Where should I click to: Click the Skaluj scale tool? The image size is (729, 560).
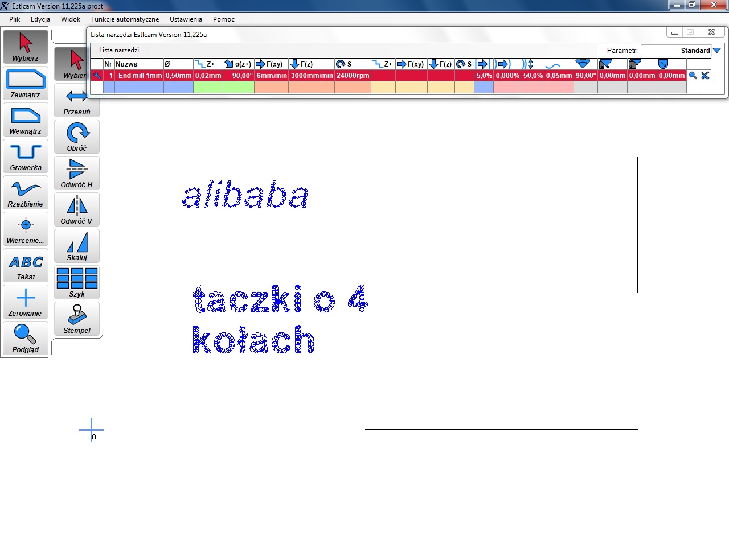pyautogui.click(x=77, y=246)
